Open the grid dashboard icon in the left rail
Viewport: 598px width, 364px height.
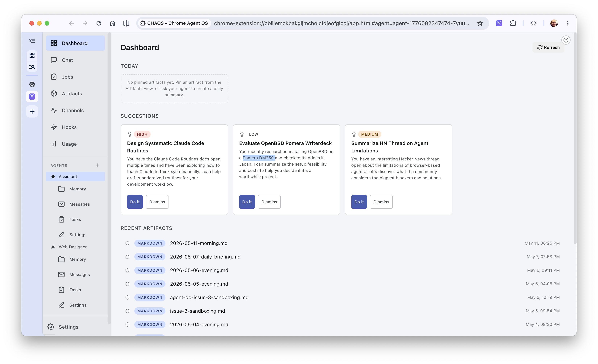pos(32,55)
